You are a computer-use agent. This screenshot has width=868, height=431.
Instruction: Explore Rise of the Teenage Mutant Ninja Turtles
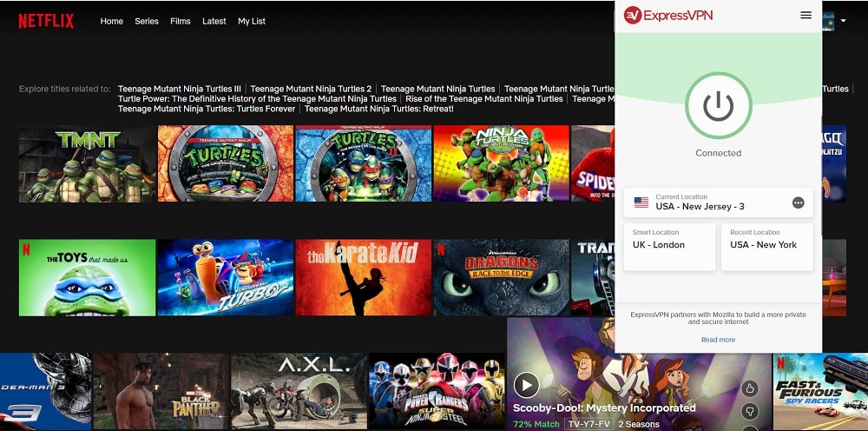[484, 98]
